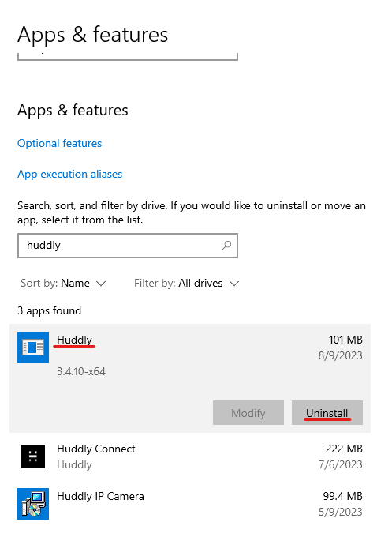Click the black Huddly Connect app icon

pyautogui.click(x=33, y=456)
